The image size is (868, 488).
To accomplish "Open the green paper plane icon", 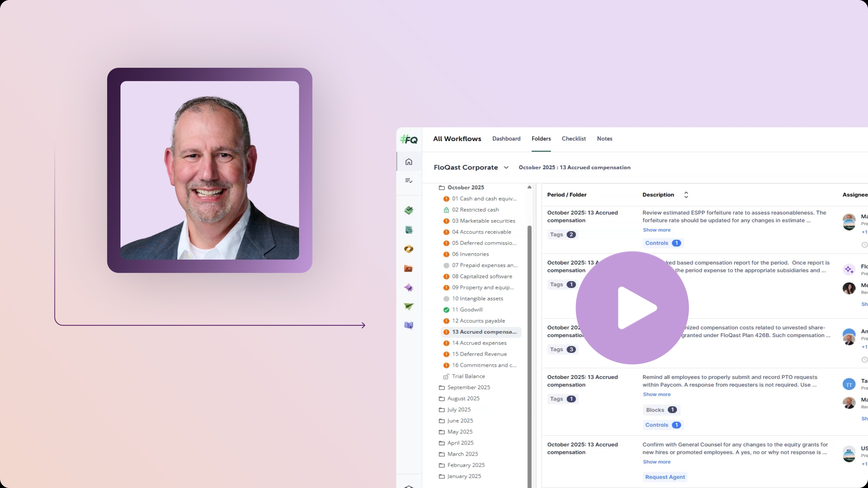I will [409, 307].
